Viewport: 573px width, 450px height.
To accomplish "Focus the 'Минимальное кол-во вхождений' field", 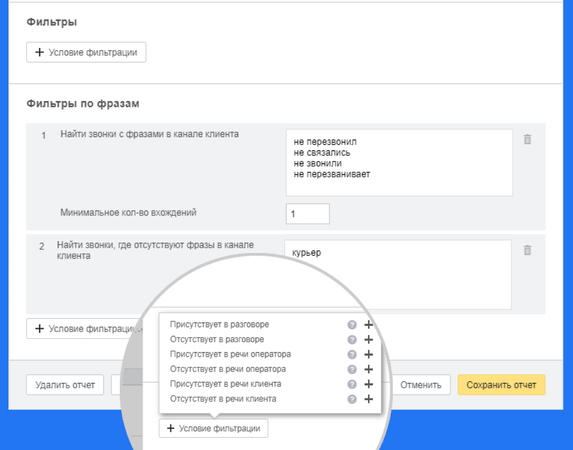I will pos(308,214).
